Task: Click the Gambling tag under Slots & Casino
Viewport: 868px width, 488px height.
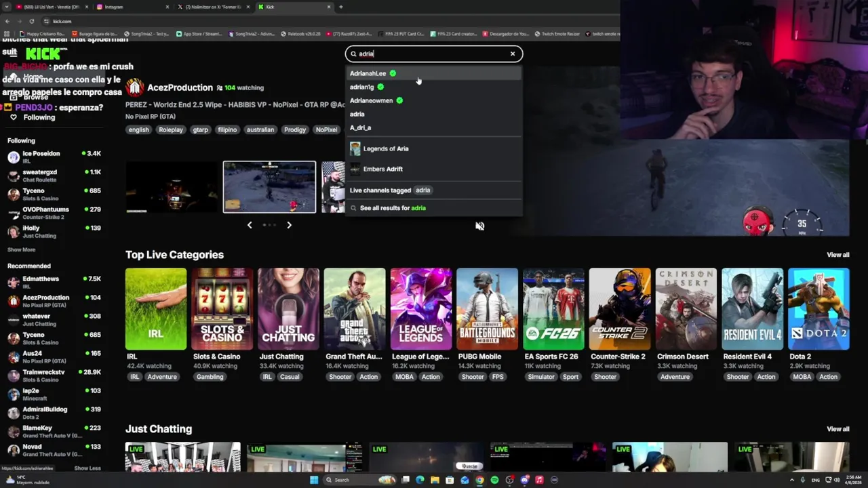Action: coord(210,377)
